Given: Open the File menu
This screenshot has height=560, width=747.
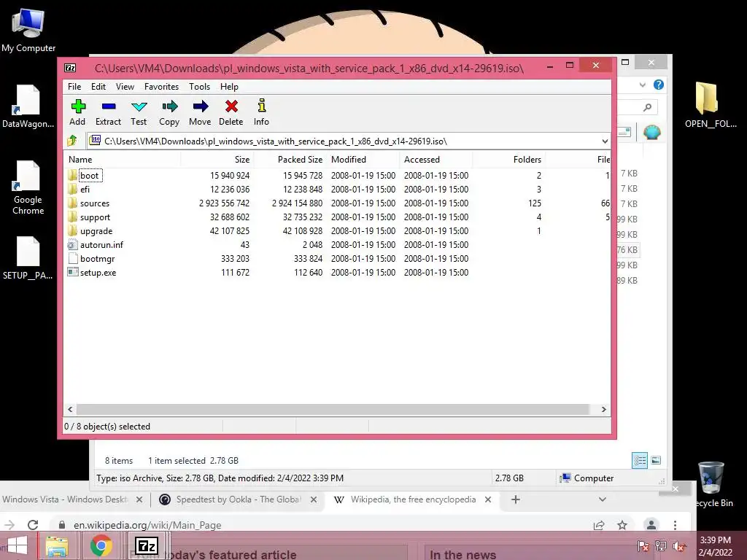Looking at the screenshot, I should [74, 87].
